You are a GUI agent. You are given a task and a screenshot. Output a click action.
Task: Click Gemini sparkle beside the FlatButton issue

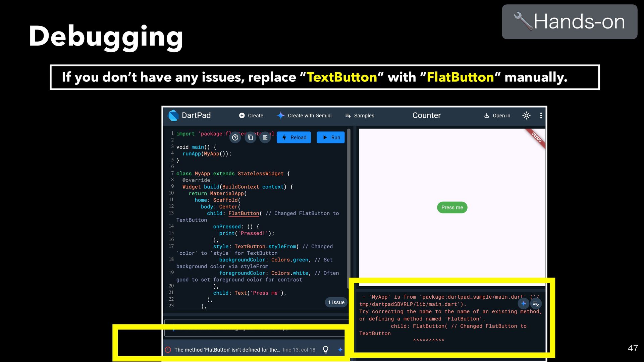pos(340,350)
